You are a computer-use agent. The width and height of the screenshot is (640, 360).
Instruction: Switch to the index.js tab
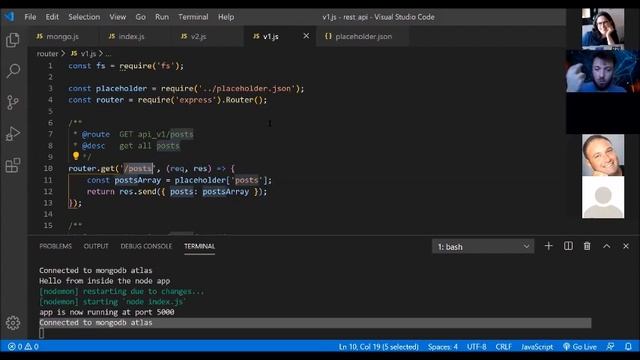(131, 36)
